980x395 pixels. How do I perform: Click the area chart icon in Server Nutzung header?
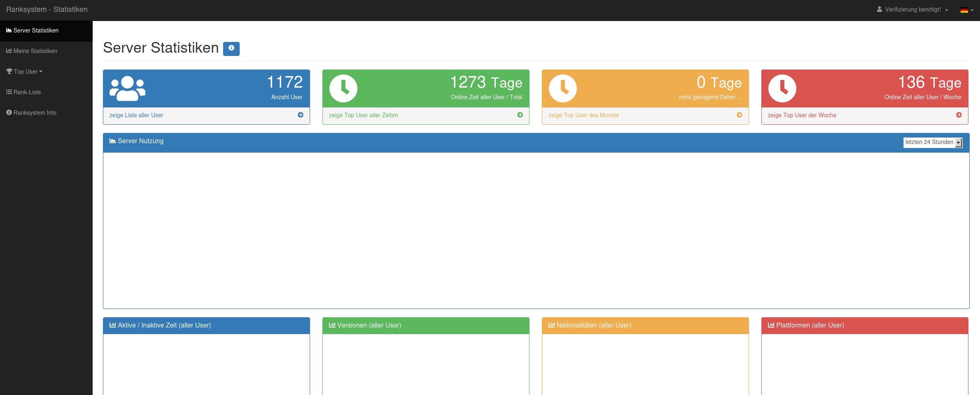(113, 141)
